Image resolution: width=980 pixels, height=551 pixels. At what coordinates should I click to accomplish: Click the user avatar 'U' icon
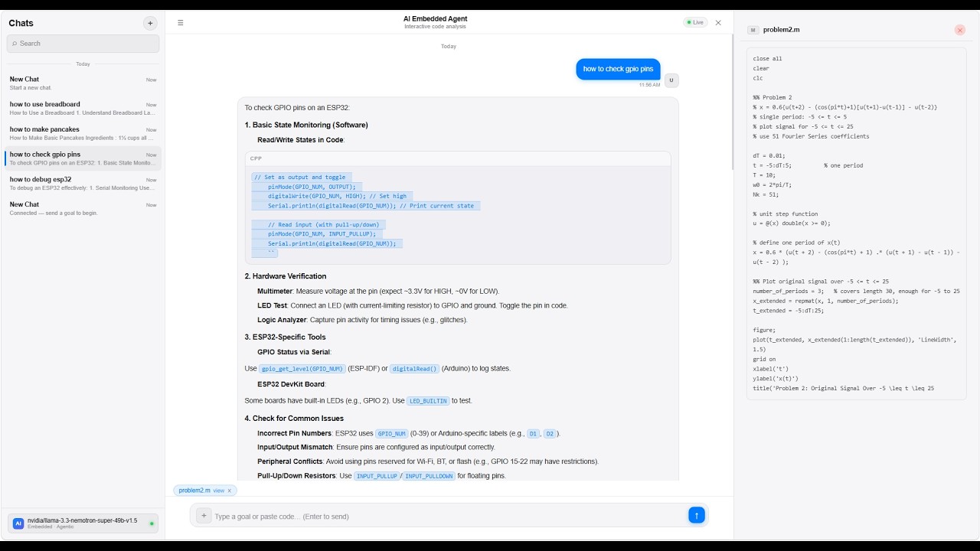coord(671,80)
